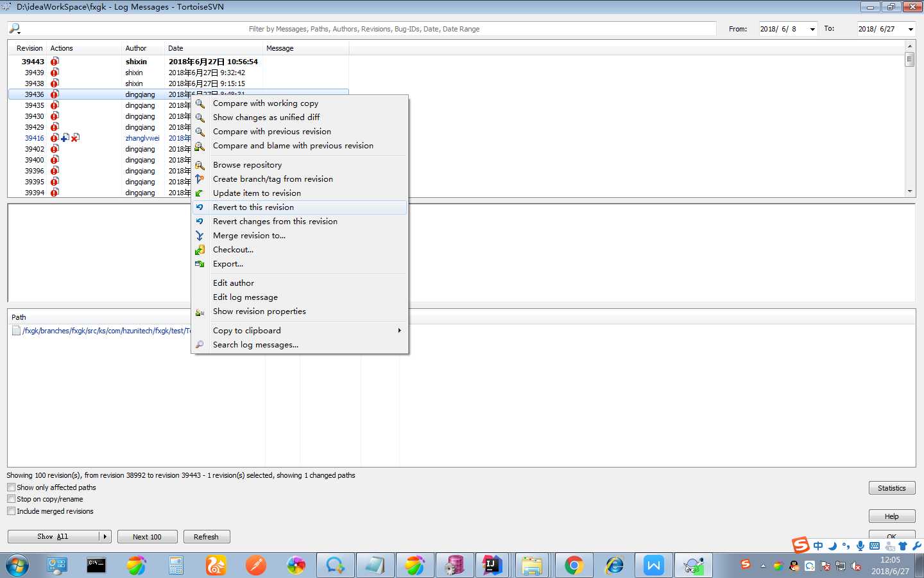Screen dimensions: 924x578
Task: Toggle Stop on copy/rename checkbox
Action: coord(11,499)
